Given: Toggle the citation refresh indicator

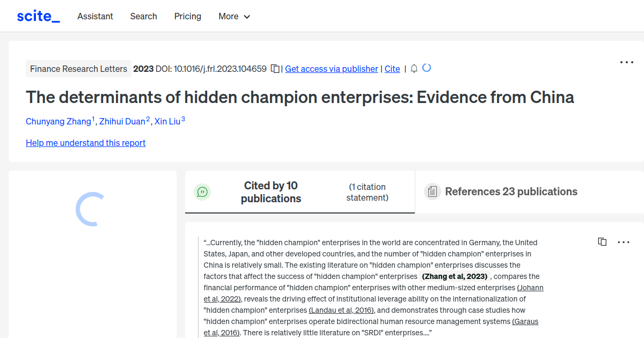Looking at the screenshot, I should 427,68.
